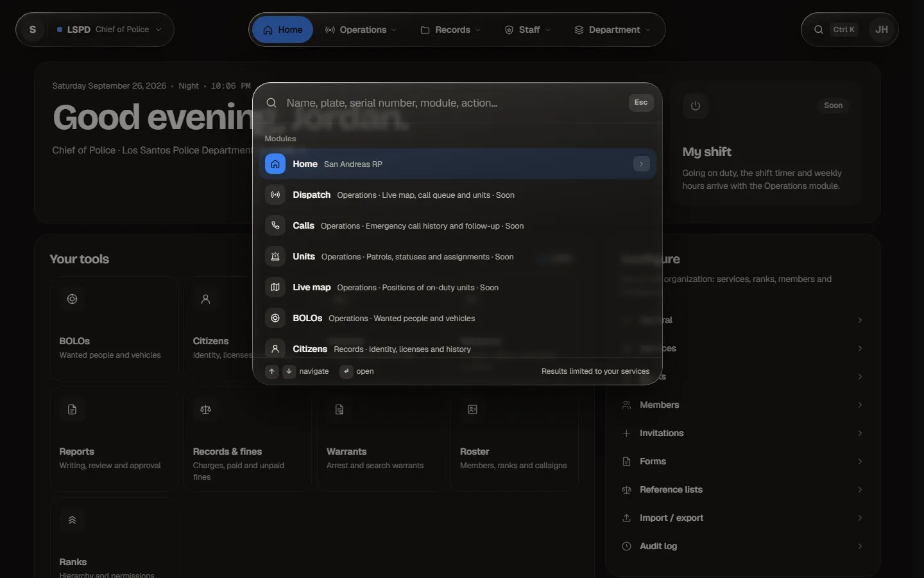Click the Home module icon in search results

pos(275,164)
